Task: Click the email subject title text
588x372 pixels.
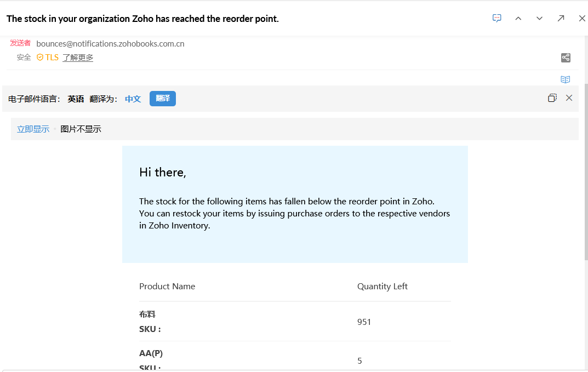Action: click(142, 19)
